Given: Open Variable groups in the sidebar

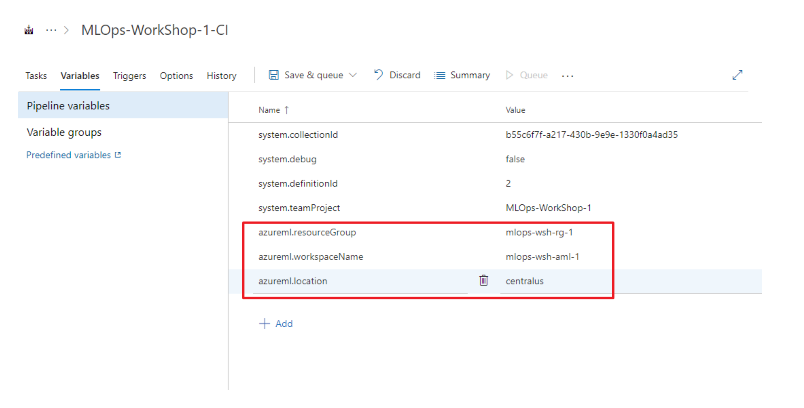Looking at the screenshot, I should pyautogui.click(x=64, y=132).
